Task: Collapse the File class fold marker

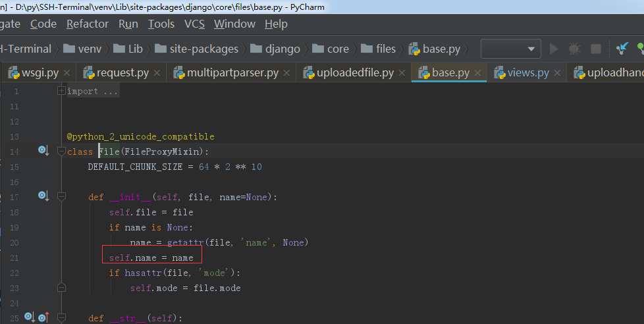Action: point(61,151)
